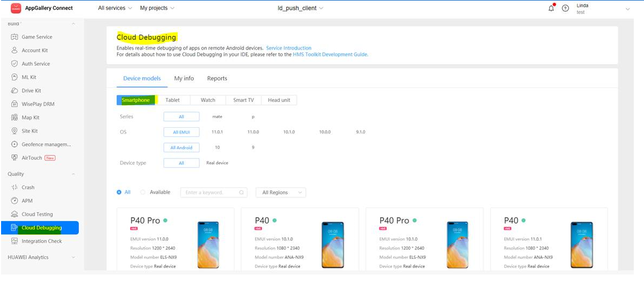
Task: Expand the Linda user account menu
Action: [627, 9]
